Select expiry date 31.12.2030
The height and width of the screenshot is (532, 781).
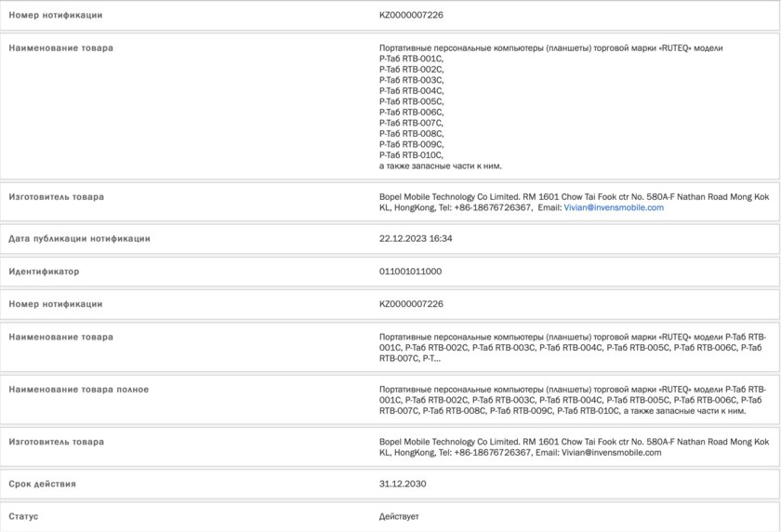[x=403, y=484]
